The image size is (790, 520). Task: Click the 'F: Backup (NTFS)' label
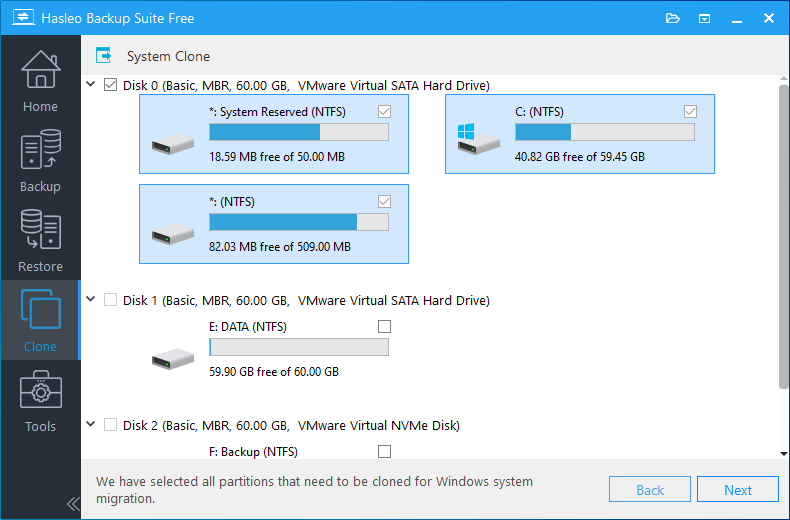pyautogui.click(x=253, y=452)
